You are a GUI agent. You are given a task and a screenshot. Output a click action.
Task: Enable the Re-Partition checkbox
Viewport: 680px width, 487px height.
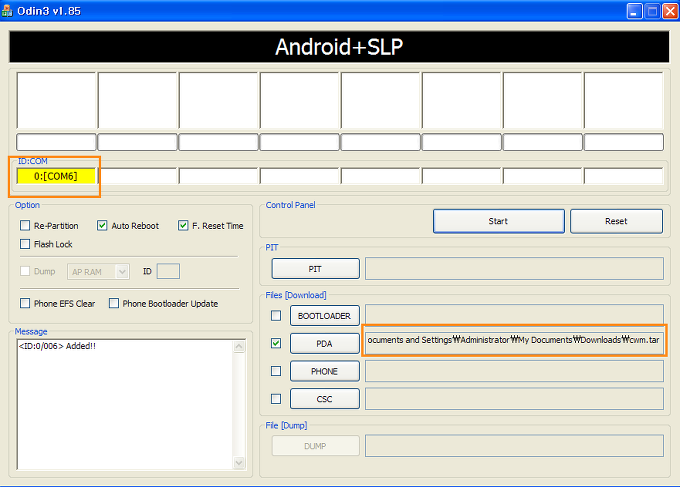[25, 226]
